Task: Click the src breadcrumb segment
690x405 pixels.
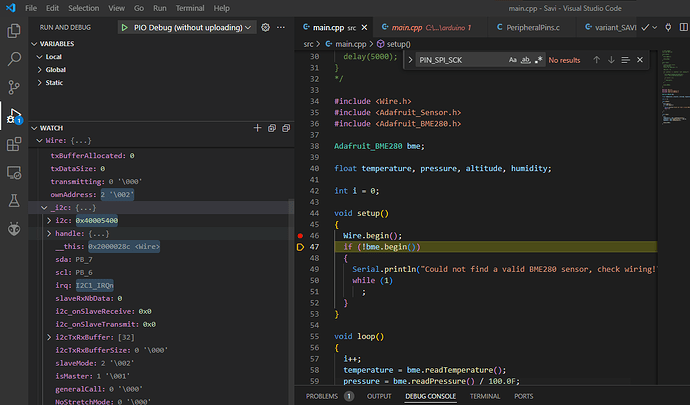Action: click(308, 44)
